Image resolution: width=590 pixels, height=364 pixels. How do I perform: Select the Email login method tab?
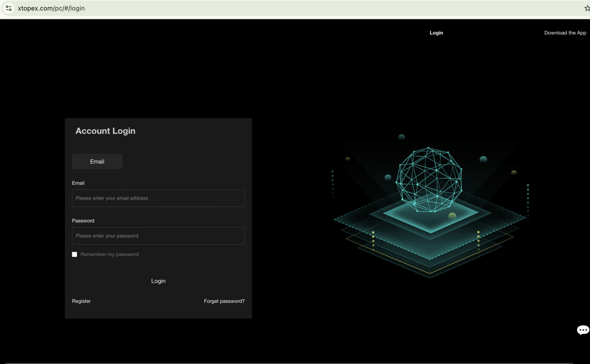[97, 161]
